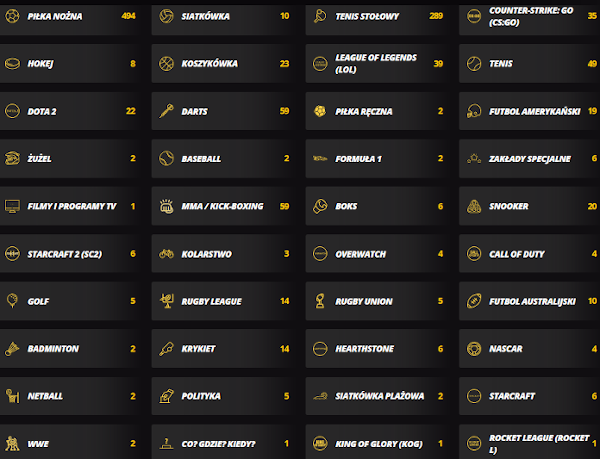Screen dimensions: 600x459
Task: Click the American football helmet icon
Action: [x=474, y=111]
